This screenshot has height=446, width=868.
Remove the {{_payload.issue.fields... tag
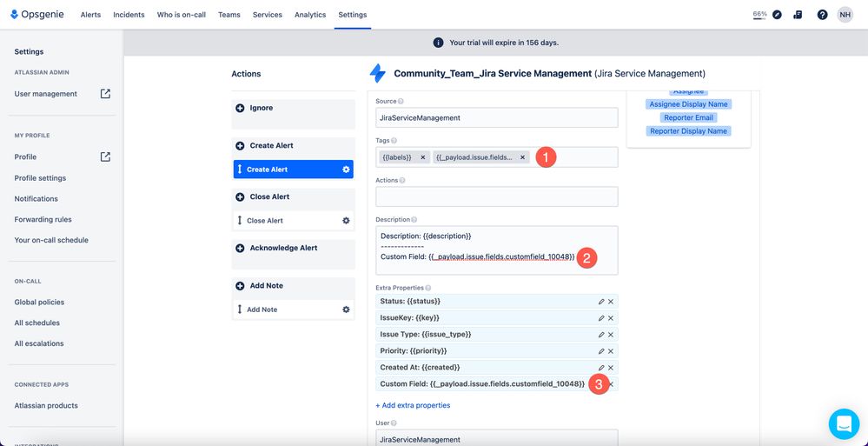pos(522,157)
